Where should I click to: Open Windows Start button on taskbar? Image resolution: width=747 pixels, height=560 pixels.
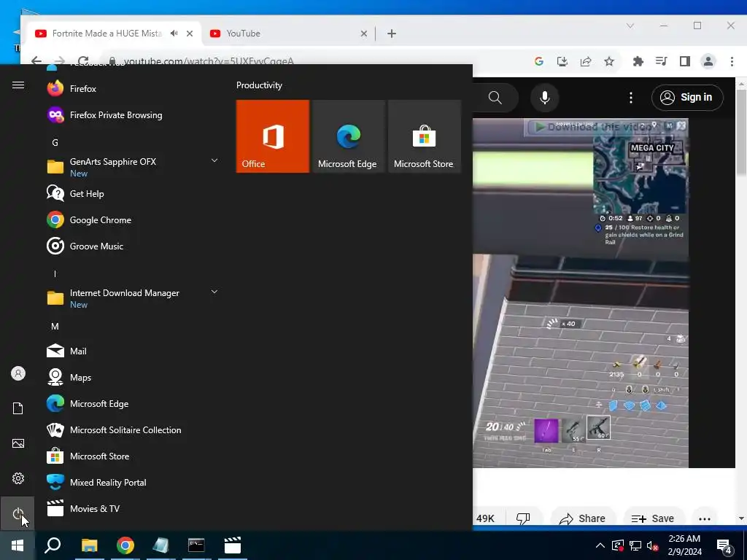tap(18, 545)
